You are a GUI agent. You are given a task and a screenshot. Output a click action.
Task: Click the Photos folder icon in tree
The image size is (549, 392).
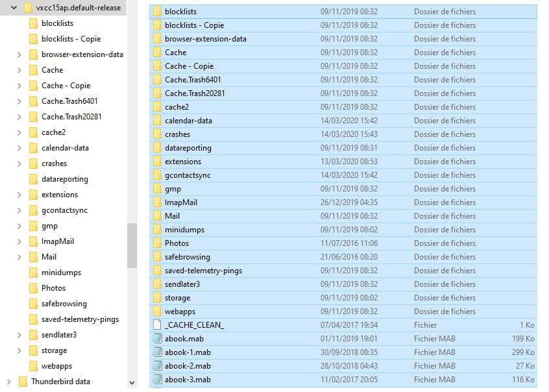point(33,288)
